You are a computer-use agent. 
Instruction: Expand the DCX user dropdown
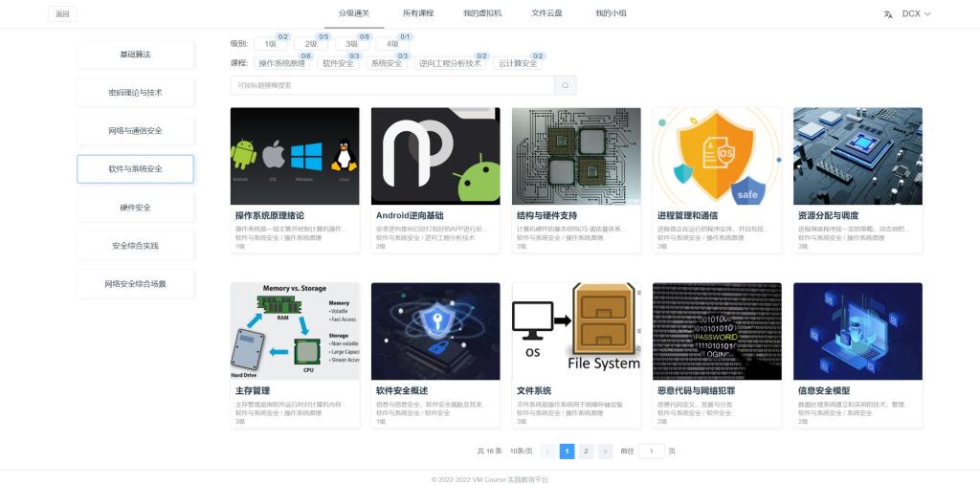tap(916, 14)
